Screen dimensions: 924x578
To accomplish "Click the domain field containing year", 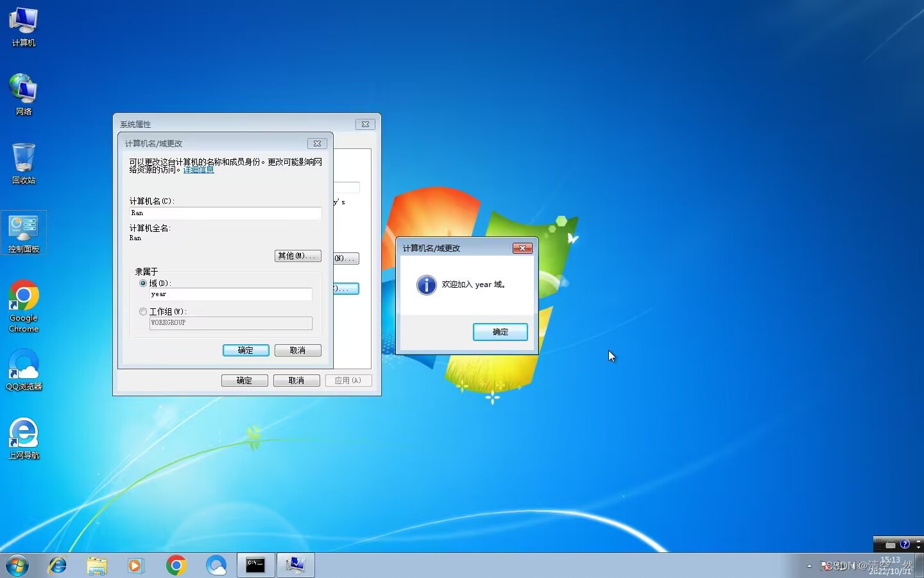I will pyautogui.click(x=231, y=294).
